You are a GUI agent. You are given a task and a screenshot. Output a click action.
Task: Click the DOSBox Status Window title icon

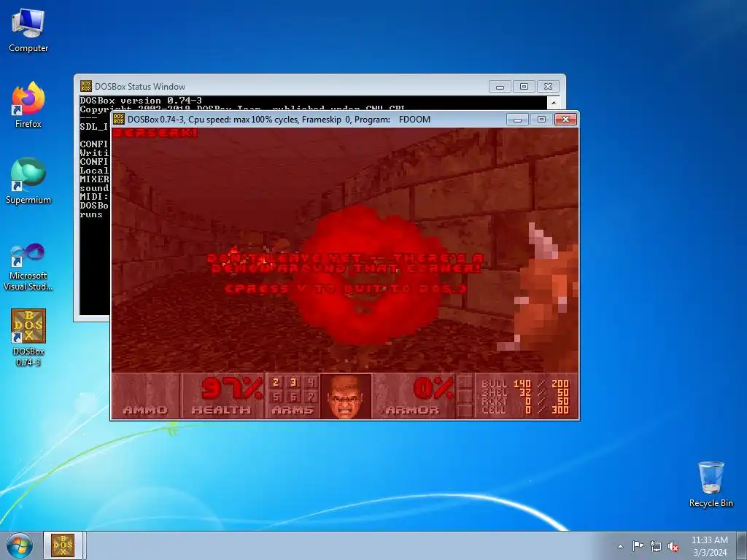[x=86, y=86]
